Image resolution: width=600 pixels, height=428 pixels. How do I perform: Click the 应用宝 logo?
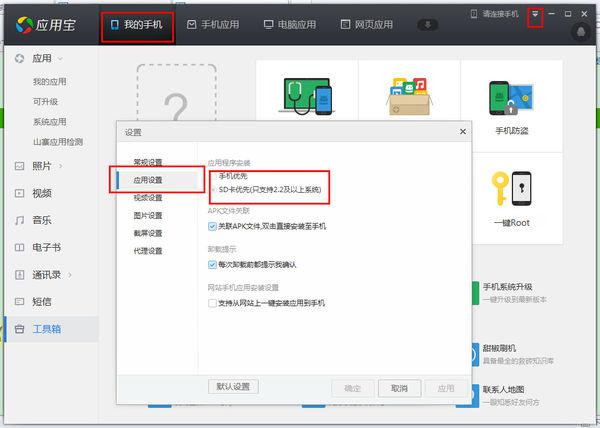pos(46,25)
